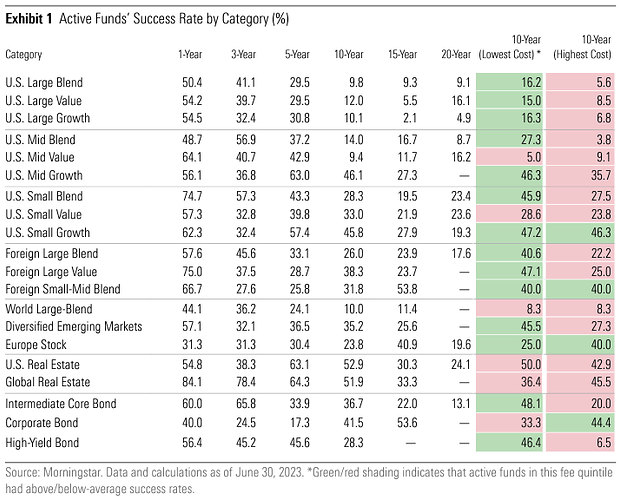
Task: Click the Foreign Small-Mid Blend 15-Year value 53.8
Action: (407, 289)
